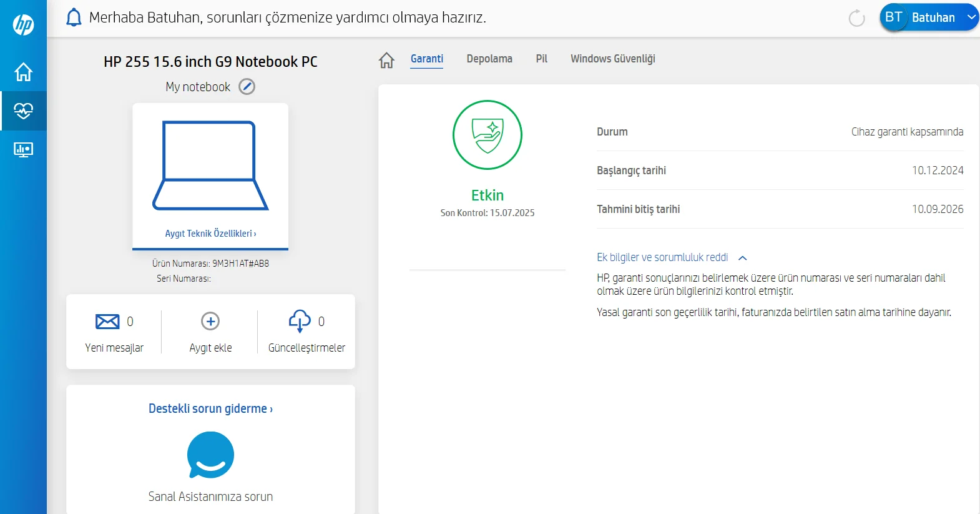Click Sanal Asistanımıza sorun text
This screenshot has height=514, width=980.
pyautogui.click(x=210, y=497)
